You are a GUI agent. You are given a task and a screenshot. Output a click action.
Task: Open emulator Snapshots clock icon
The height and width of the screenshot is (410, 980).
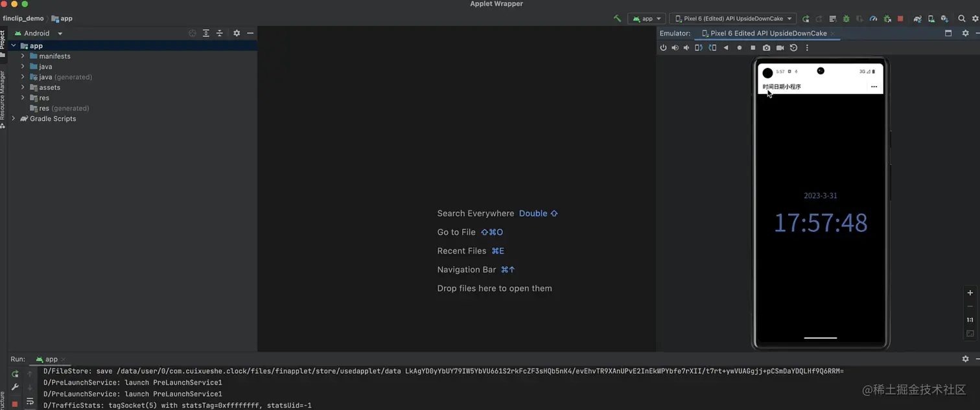[x=793, y=48]
